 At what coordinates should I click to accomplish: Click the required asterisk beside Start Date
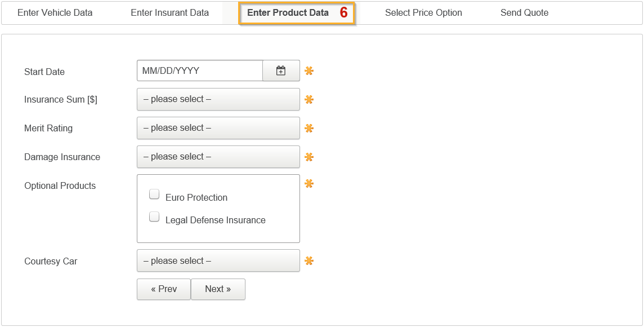(x=309, y=71)
